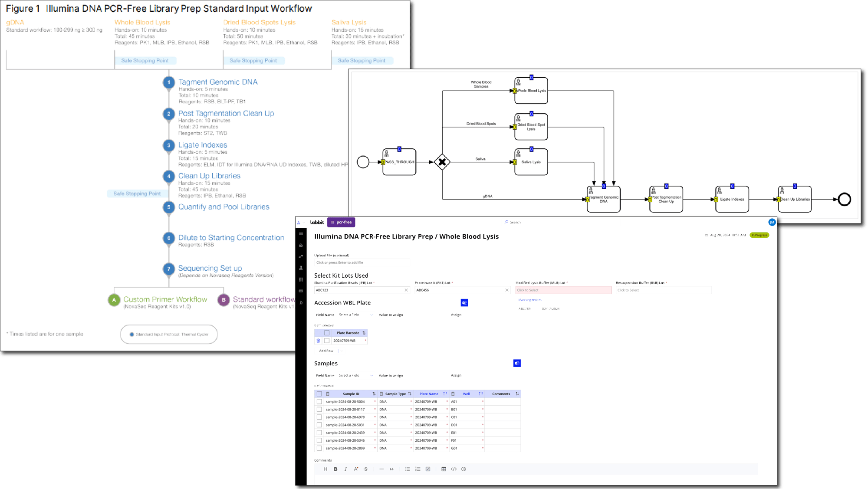Expand the Add Row dropdown arrow
Image resolution: width=868 pixels, height=489 pixels.
tap(342, 351)
